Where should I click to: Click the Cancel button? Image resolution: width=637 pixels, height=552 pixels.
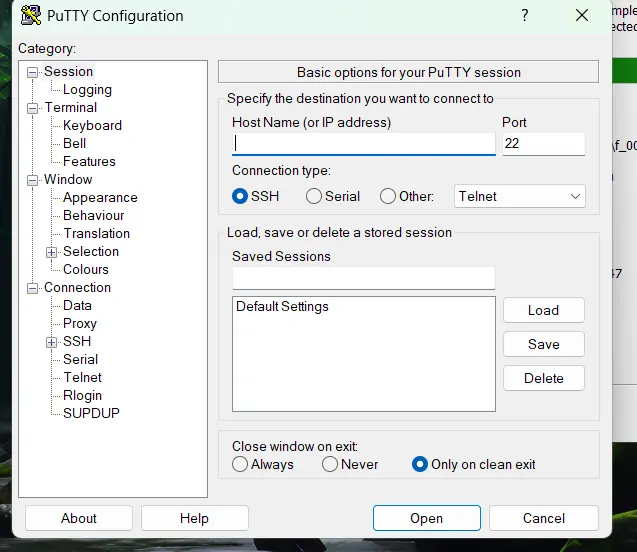click(x=544, y=518)
